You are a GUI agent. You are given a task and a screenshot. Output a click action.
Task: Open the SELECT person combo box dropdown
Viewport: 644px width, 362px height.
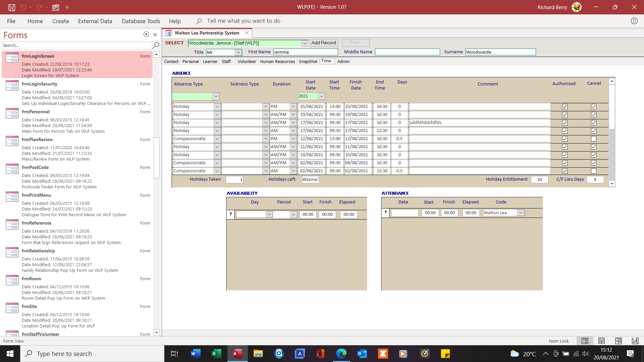click(305, 43)
